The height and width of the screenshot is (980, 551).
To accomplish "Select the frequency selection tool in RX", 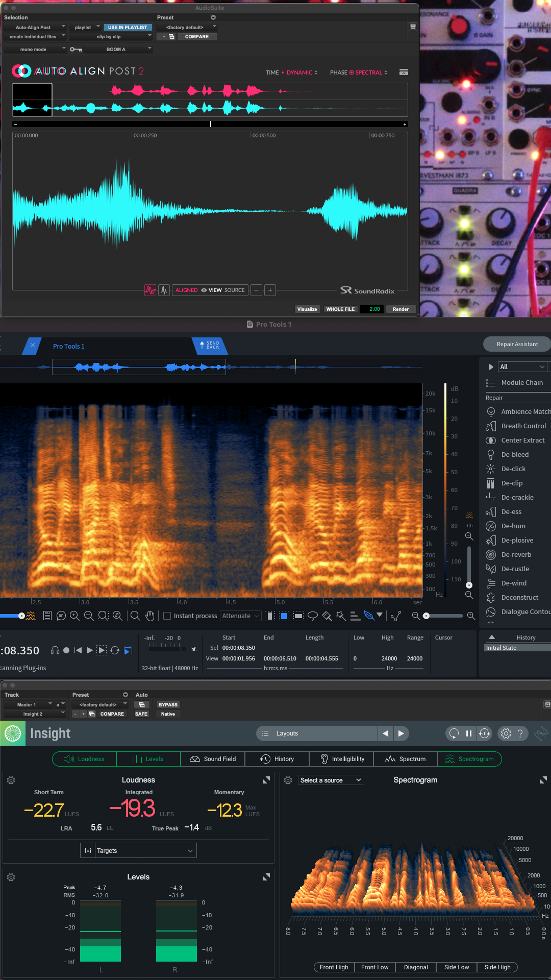I will (298, 616).
